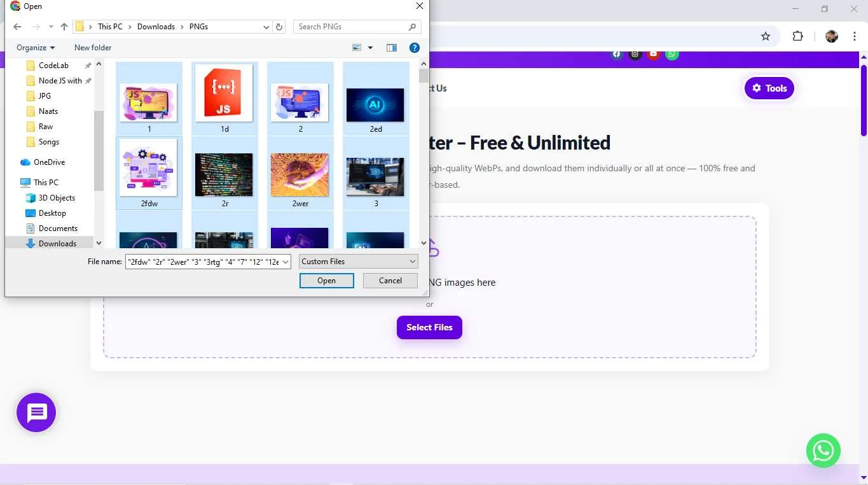868x485 pixels.
Task: Open 3D Objects in navigation pane
Action: [x=57, y=198]
